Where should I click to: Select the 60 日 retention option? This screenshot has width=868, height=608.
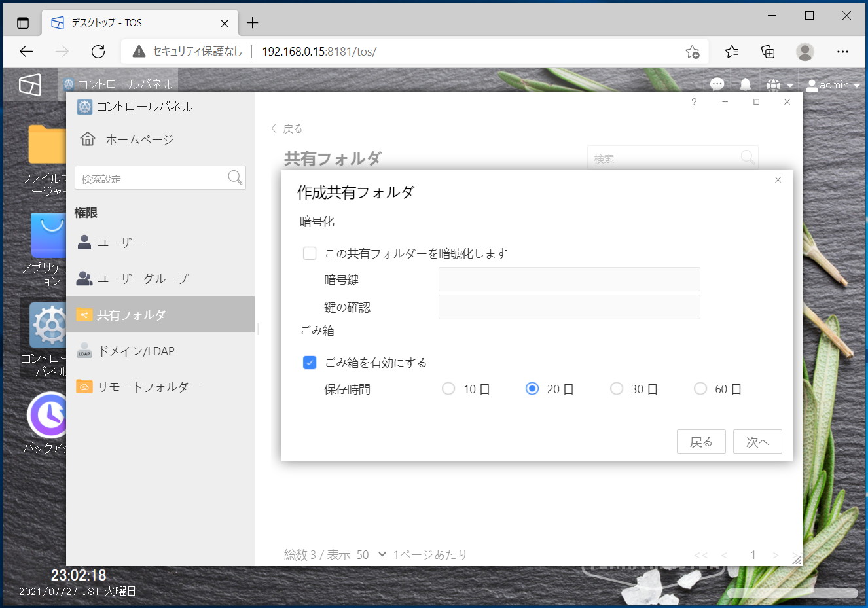tap(700, 389)
